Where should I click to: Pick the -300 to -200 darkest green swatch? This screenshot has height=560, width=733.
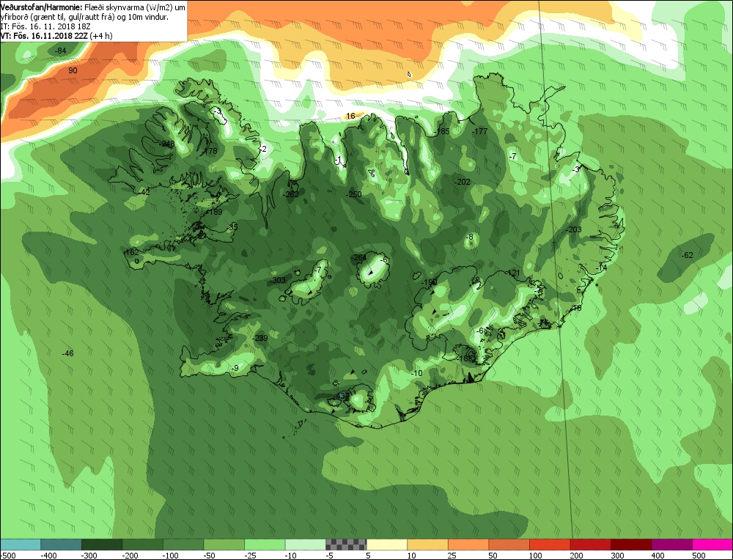101,545
